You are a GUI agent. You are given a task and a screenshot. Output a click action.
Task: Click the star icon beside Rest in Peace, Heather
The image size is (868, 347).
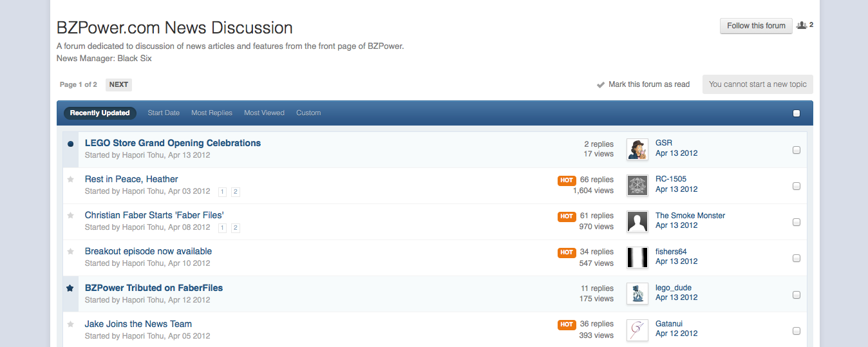tap(71, 180)
